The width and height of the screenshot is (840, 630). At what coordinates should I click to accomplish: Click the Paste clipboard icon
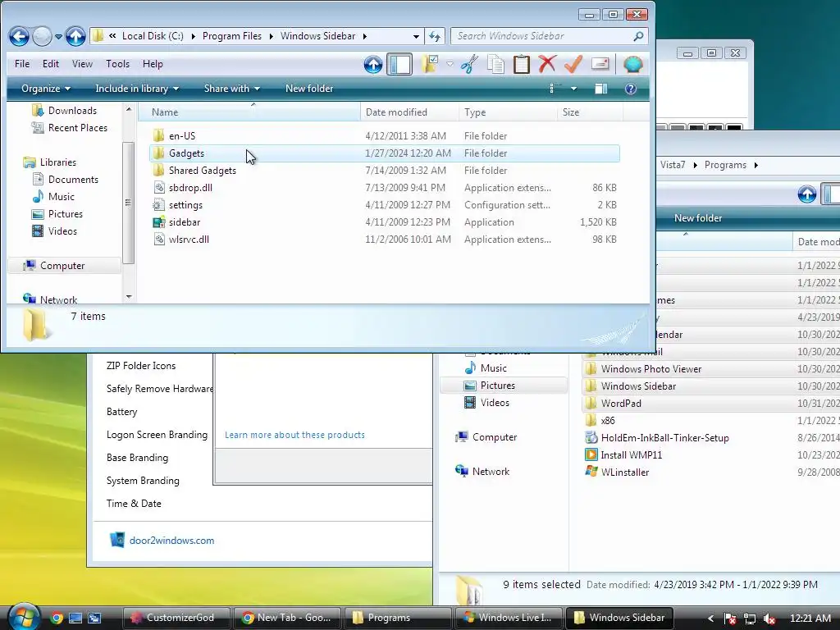pyautogui.click(x=521, y=64)
